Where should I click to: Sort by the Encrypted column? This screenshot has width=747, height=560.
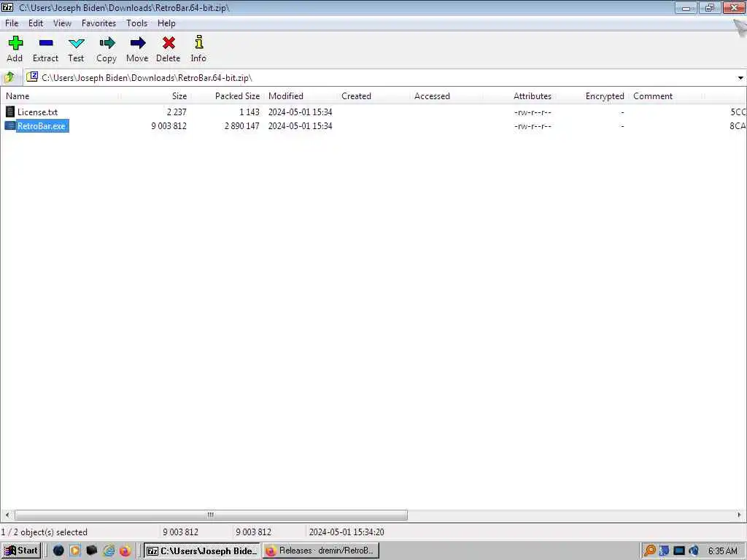605,96
